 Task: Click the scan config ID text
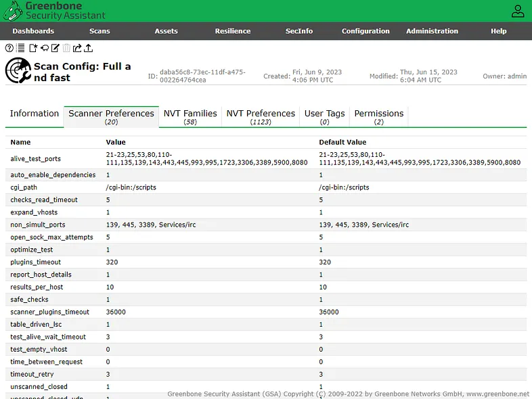[x=202, y=76]
